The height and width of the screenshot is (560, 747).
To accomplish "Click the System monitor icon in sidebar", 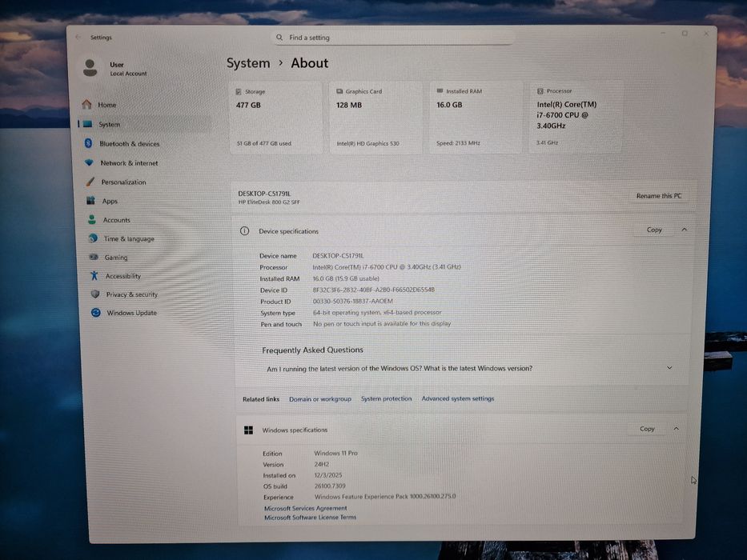I will coord(87,124).
